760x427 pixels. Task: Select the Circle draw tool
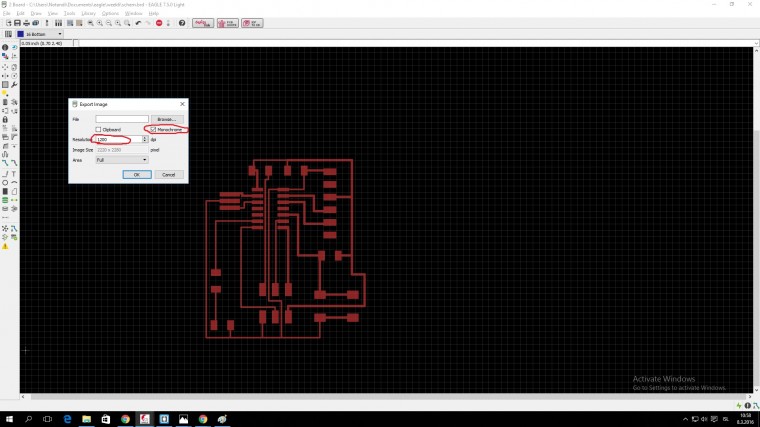tap(5, 183)
